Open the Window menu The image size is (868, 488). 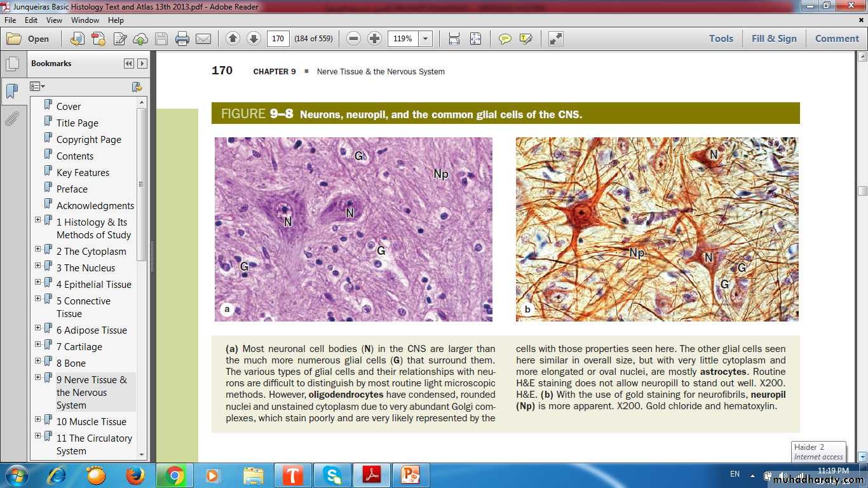(85, 20)
